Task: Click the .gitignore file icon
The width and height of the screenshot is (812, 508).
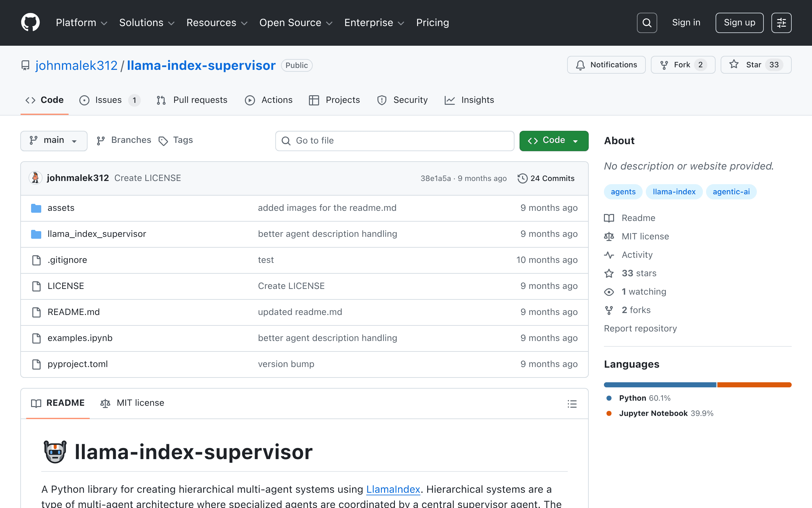Action: coord(36,260)
